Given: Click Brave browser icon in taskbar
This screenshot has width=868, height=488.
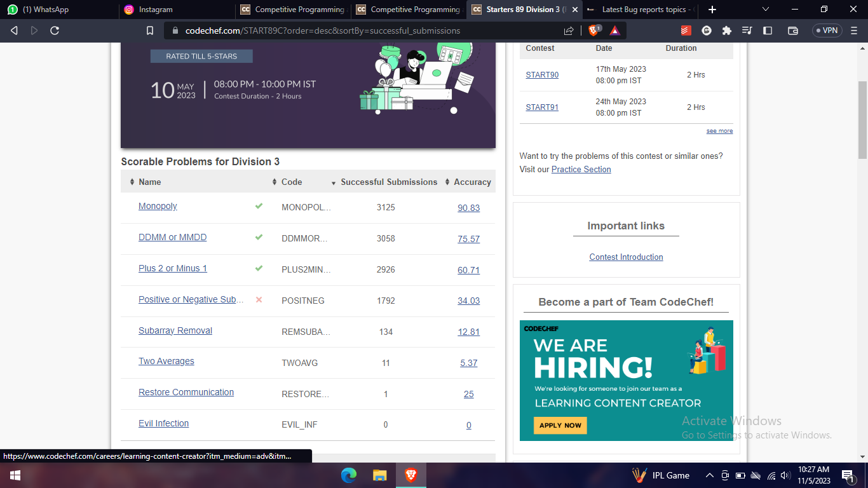Looking at the screenshot, I should point(410,475).
